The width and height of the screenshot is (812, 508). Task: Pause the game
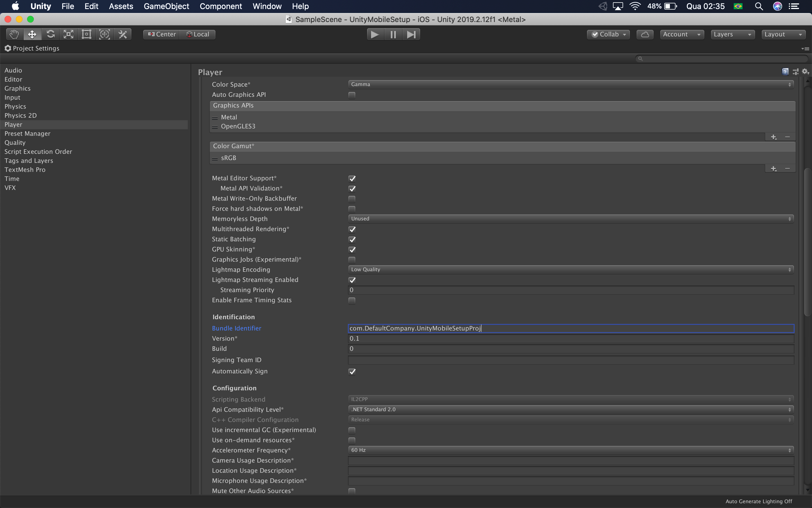pyautogui.click(x=393, y=34)
